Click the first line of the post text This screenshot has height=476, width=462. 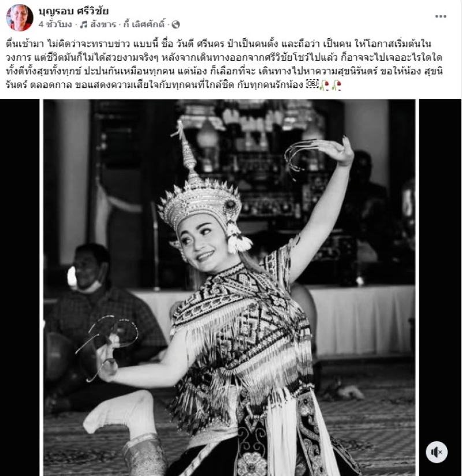coord(218,44)
